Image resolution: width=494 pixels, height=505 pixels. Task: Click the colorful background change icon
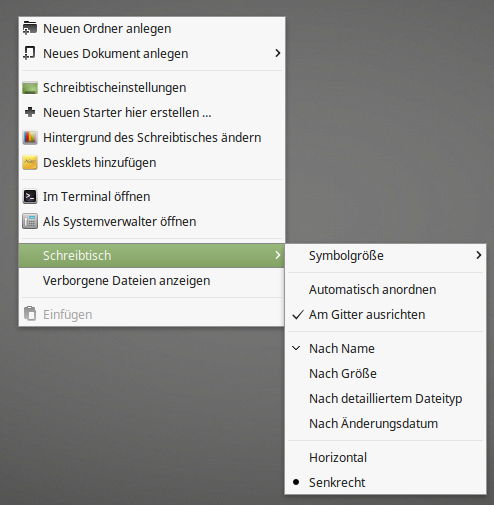[30, 137]
